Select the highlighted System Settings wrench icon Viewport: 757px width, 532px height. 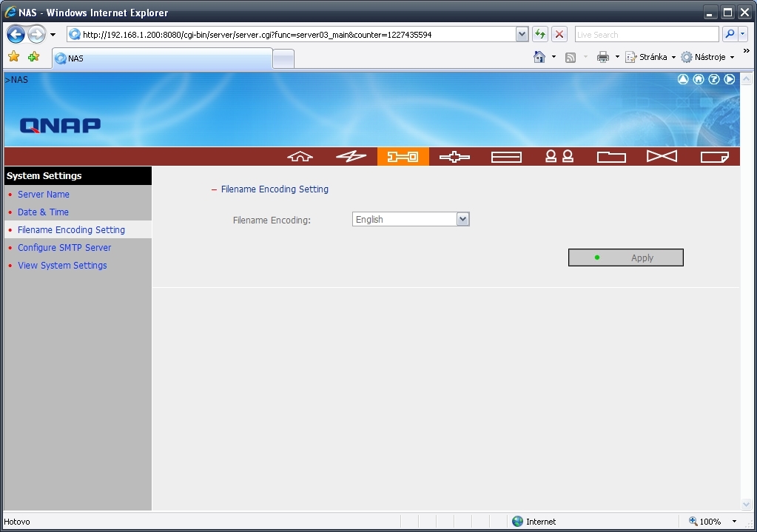point(403,156)
